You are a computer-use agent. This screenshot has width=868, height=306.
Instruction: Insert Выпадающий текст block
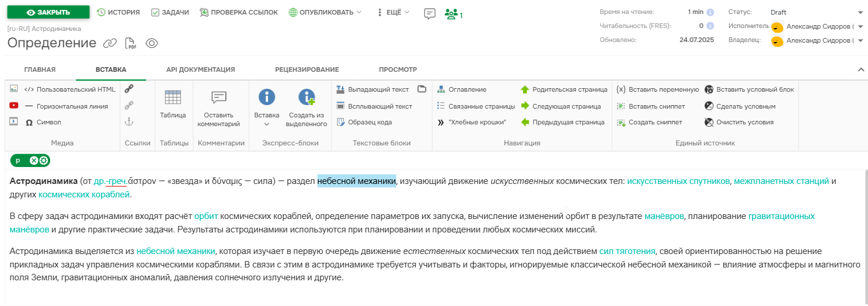373,89
